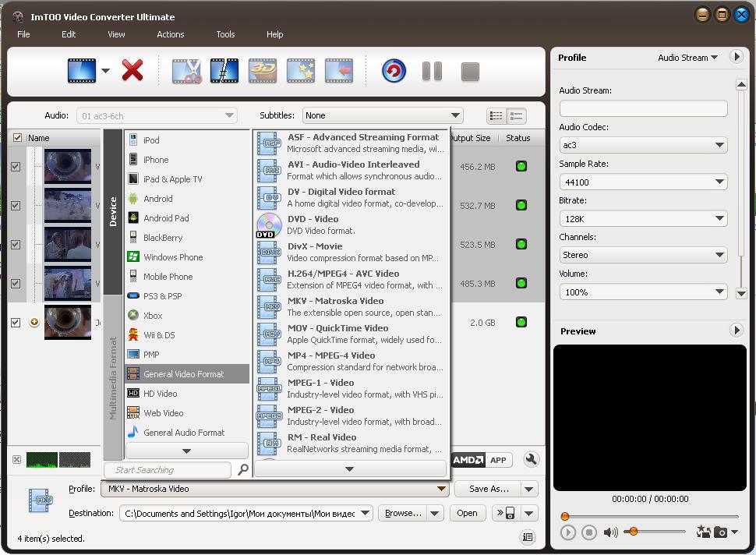Expand the Destination path dropdown

click(366, 513)
